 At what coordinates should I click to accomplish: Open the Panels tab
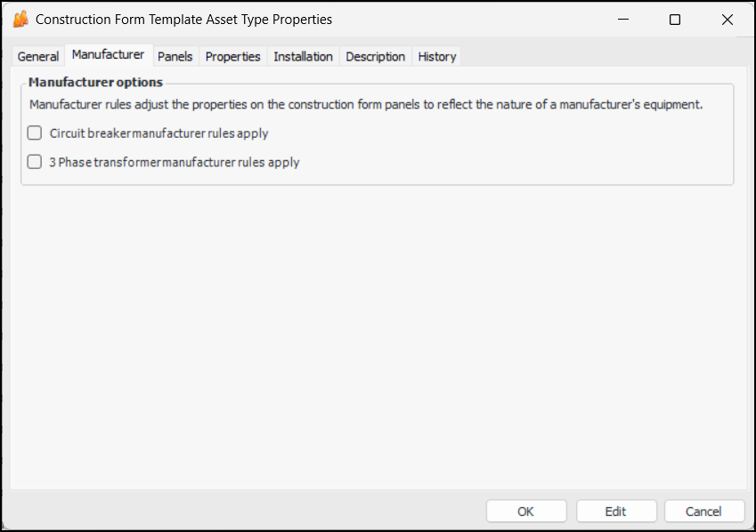175,56
